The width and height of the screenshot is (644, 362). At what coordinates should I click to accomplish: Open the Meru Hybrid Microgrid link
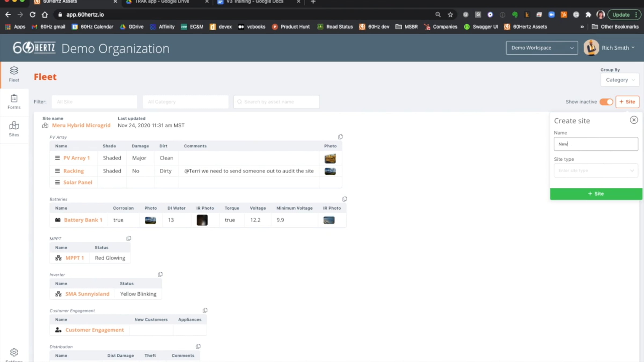coord(81,125)
